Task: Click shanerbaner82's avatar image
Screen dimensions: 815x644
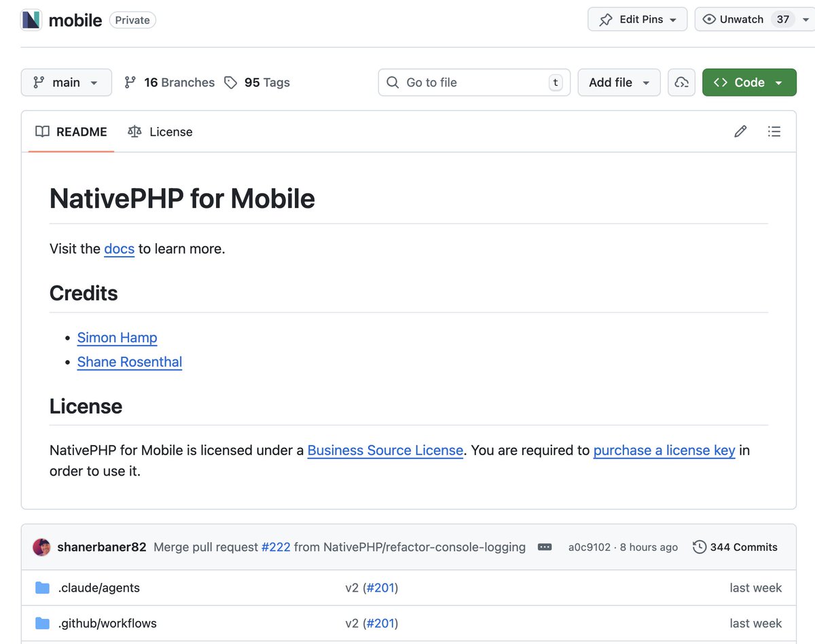Action: [41, 547]
